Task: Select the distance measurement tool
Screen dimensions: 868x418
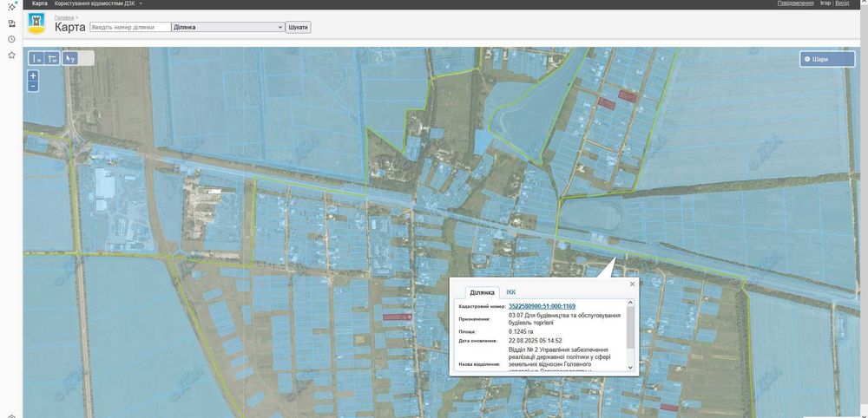Action: pos(36,59)
